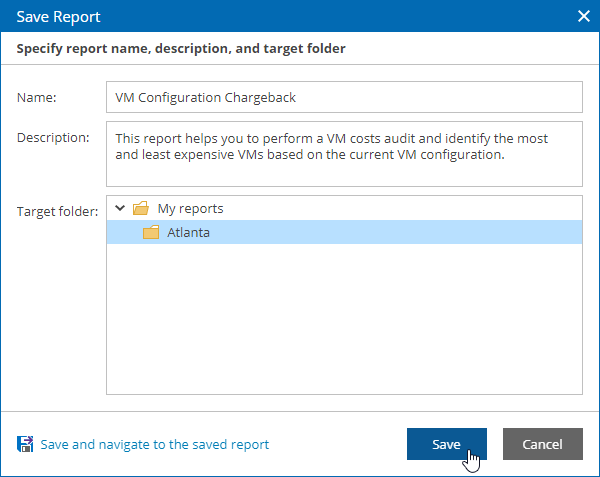Screen dimensions: 600x477
Task: Click the Specify report name heading
Action: 181,49
